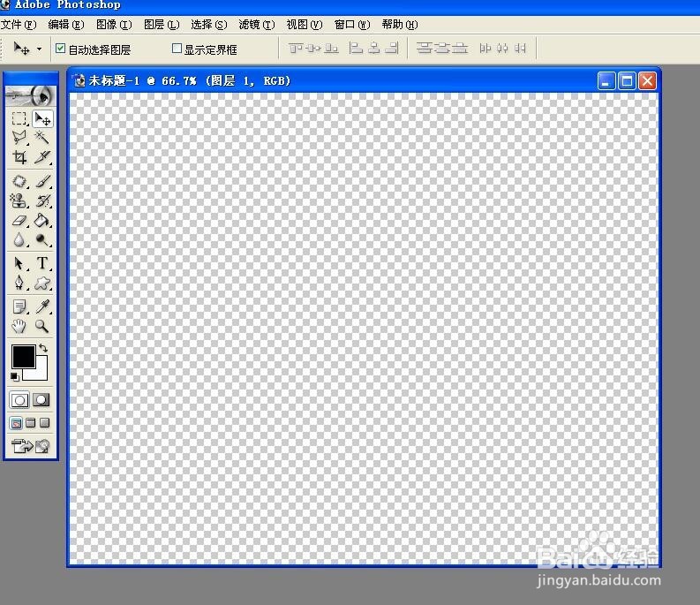The width and height of the screenshot is (700, 605).
Task: Click the background white color swatch
Action: tap(41, 373)
